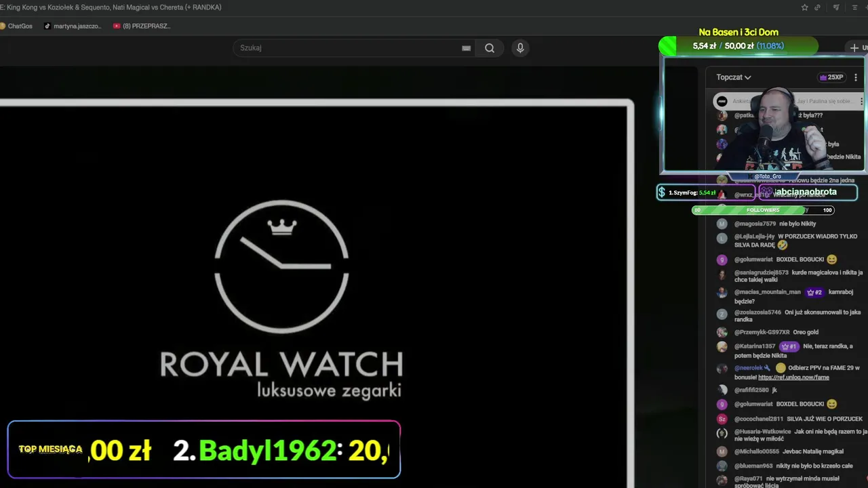
Task: Click avatar of @blueman963
Action: pyautogui.click(x=722, y=466)
